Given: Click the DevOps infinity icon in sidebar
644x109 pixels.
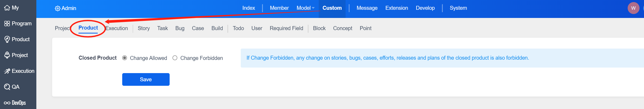Looking at the screenshot, I should [7, 103].
